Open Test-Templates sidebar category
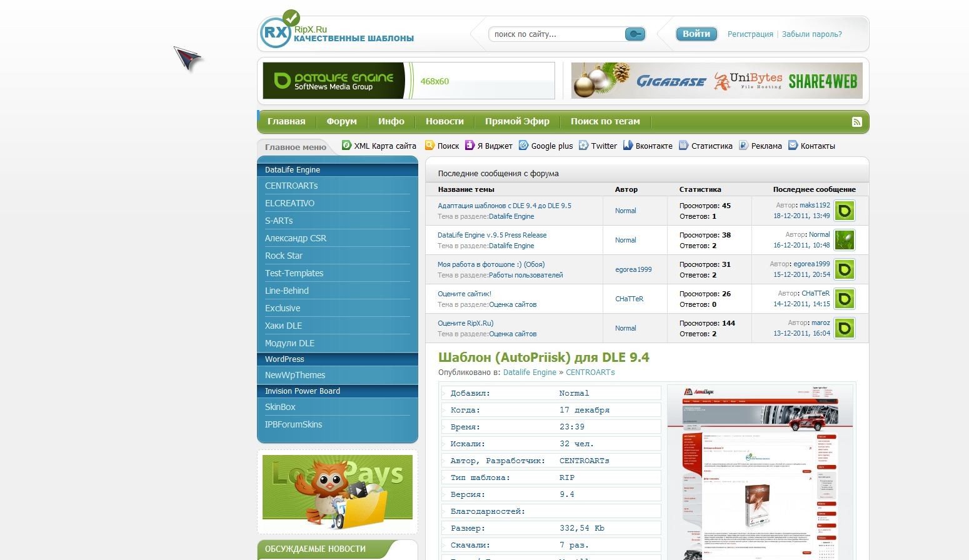This screenshot has width=969, height=560. (x=294, y=273)
